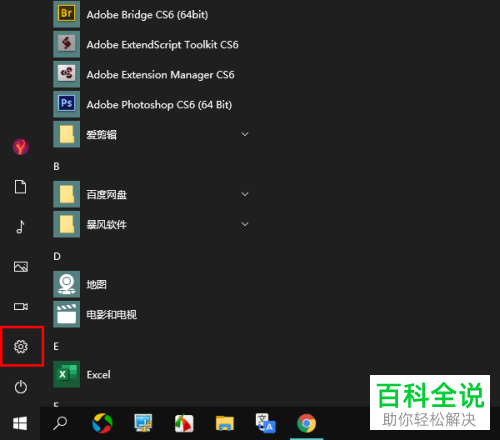
Task: Jump via the letter E header
Action: point(56,346)
